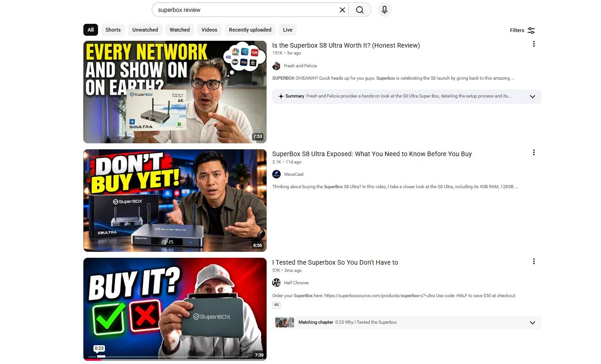Select the Watched filter chip
The image size is (601, 364).
click(x=180, y=30)
